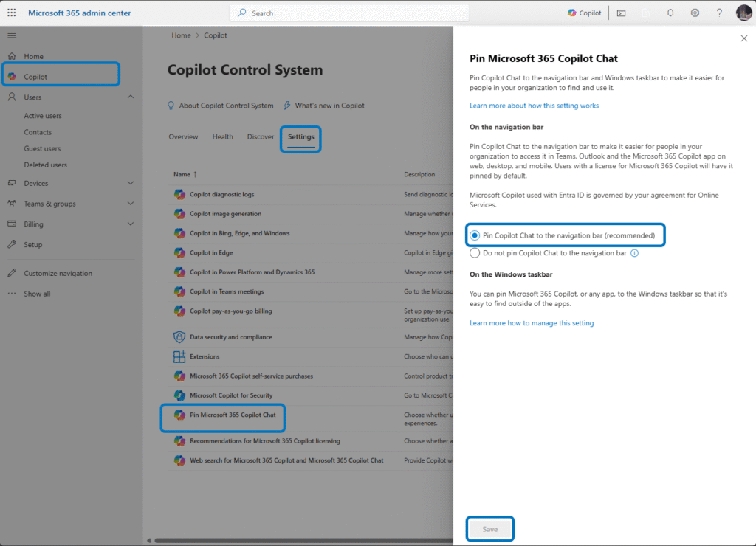Open Copilot button in top bar
The image size is (756, 546).
click(x=585, y=13)
